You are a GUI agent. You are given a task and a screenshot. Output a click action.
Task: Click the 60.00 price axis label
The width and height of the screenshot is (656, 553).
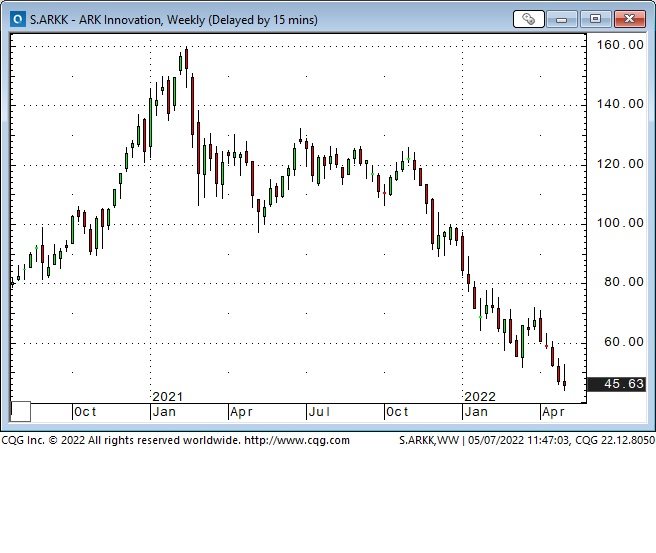pos(624,342)
